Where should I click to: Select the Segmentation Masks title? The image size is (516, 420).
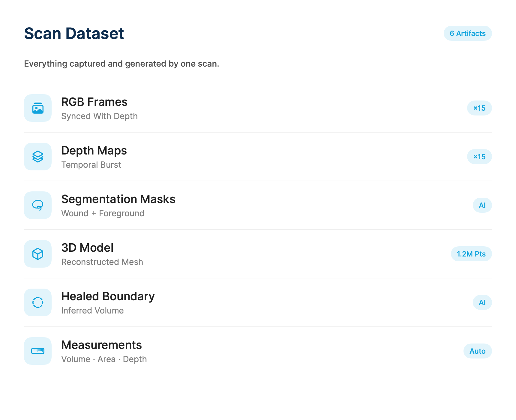point(118,199)
